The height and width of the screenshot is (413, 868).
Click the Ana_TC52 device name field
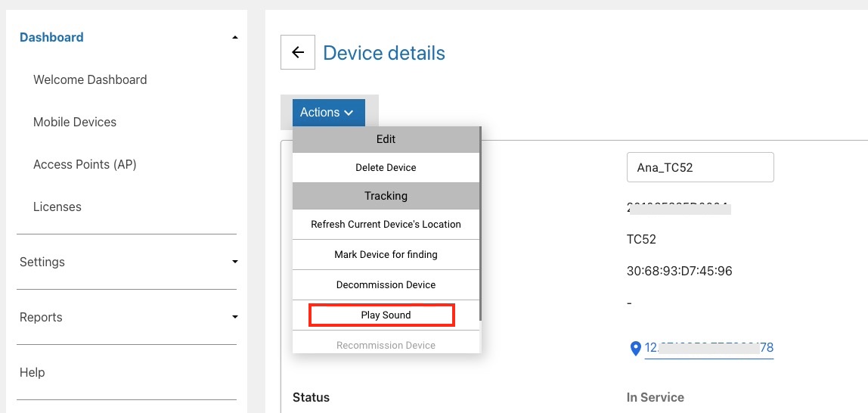[699, 167]
